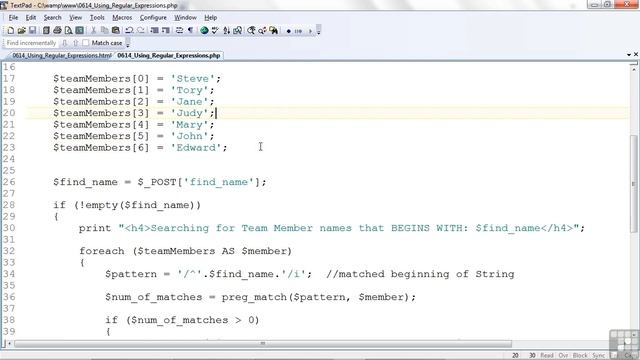This screenshot has width=640, height=360.
Task: Open the Replace dialog icon
Action: (262, 31)
